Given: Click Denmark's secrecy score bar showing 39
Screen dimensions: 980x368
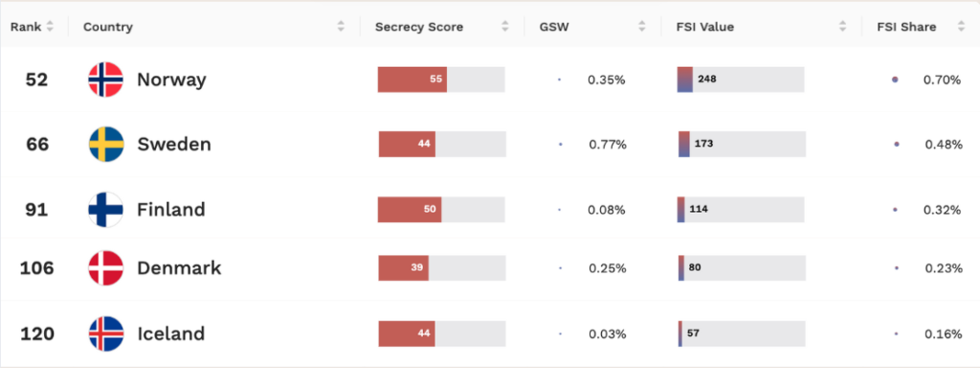Looking at the screenshot, I should coord(442,268).
